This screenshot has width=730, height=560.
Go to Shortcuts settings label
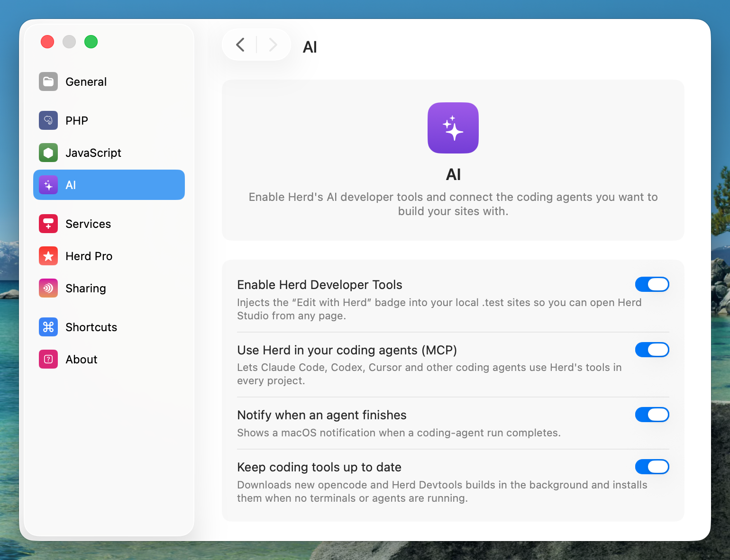point(91,327)
